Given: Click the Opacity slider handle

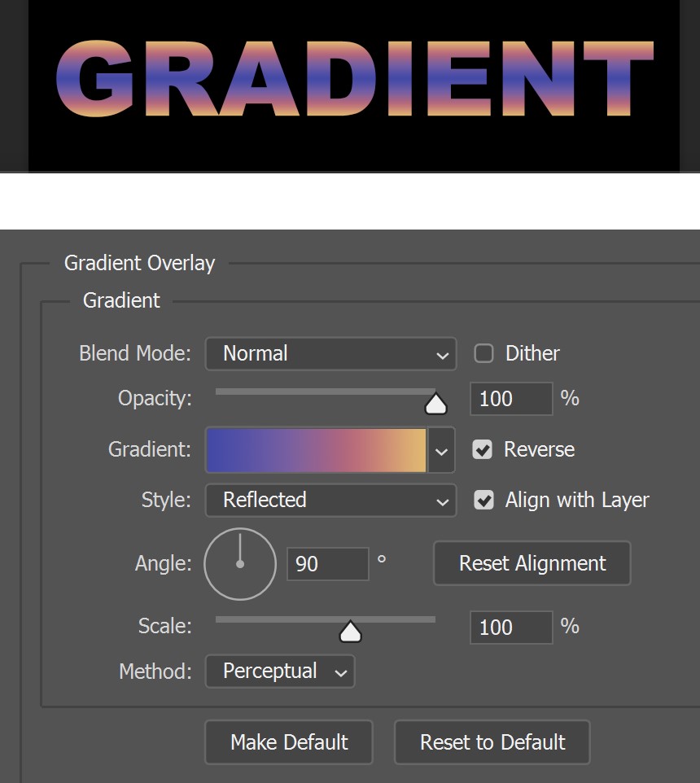Looking at the screenshot, I should tap(435, 404).
